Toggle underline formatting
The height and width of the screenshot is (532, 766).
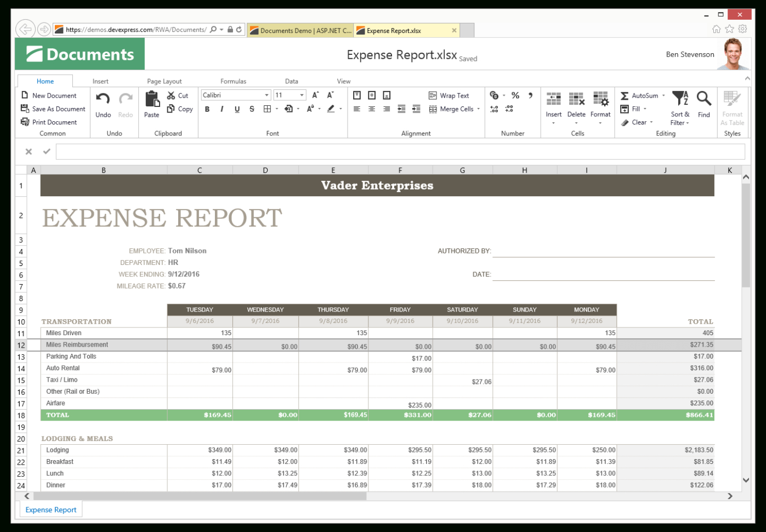click(236, 109)
